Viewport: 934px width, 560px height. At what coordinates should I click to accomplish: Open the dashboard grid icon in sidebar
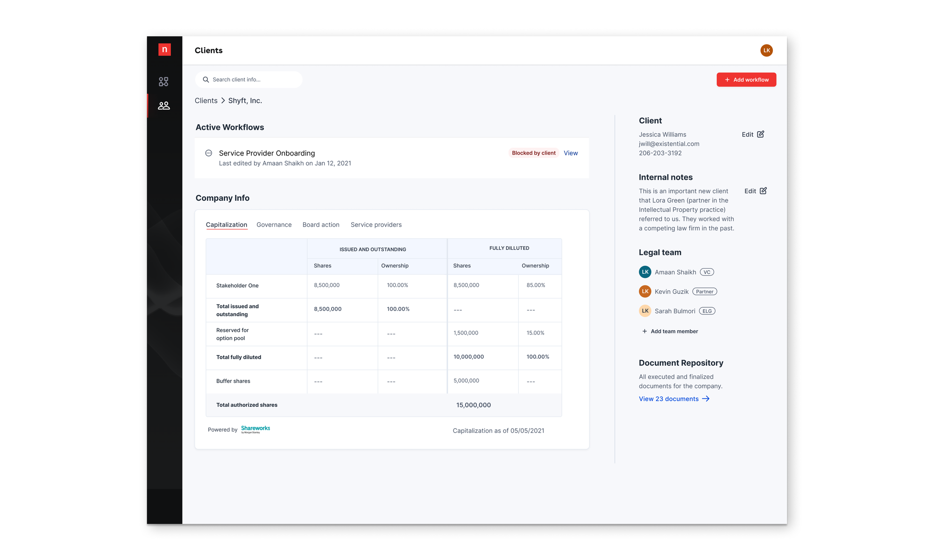coord(163,82)
